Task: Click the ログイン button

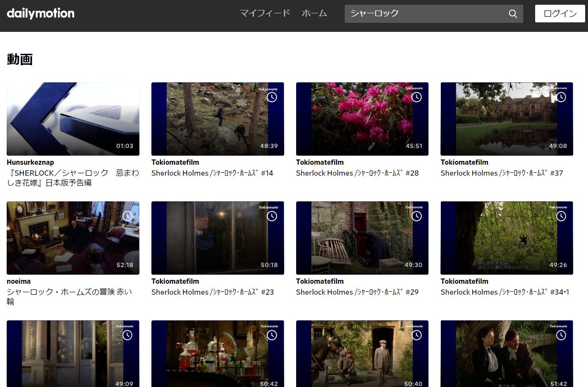Action: click(560, 14)
